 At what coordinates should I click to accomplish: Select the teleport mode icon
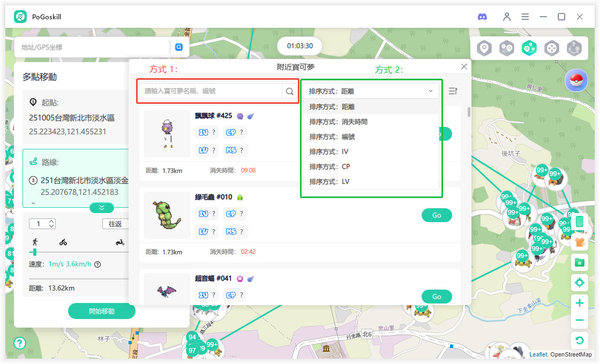tap(484, 48)
